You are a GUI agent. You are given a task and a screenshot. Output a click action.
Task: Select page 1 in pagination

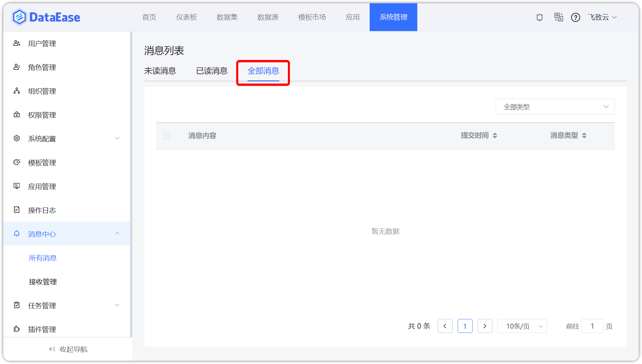465,326
